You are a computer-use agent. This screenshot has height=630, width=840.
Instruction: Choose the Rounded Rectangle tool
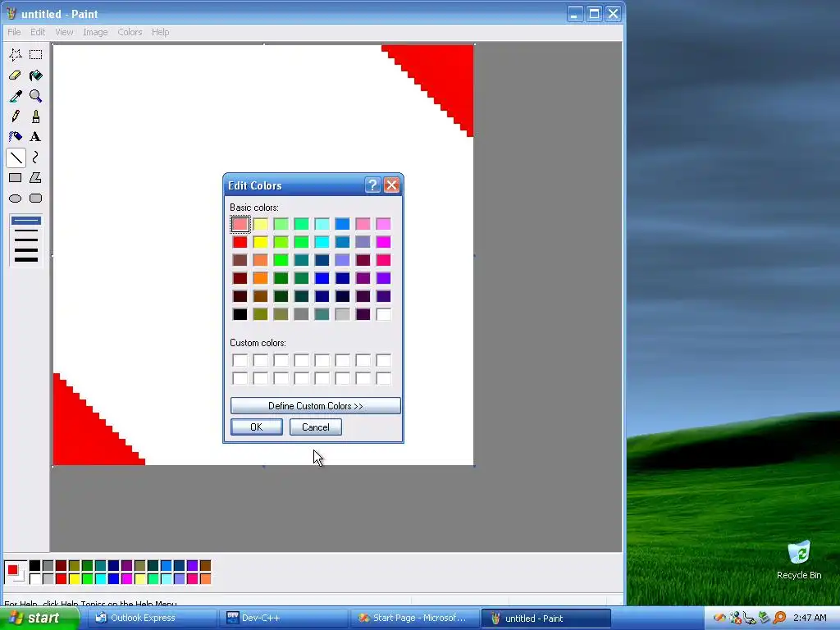tap(36, 199)
